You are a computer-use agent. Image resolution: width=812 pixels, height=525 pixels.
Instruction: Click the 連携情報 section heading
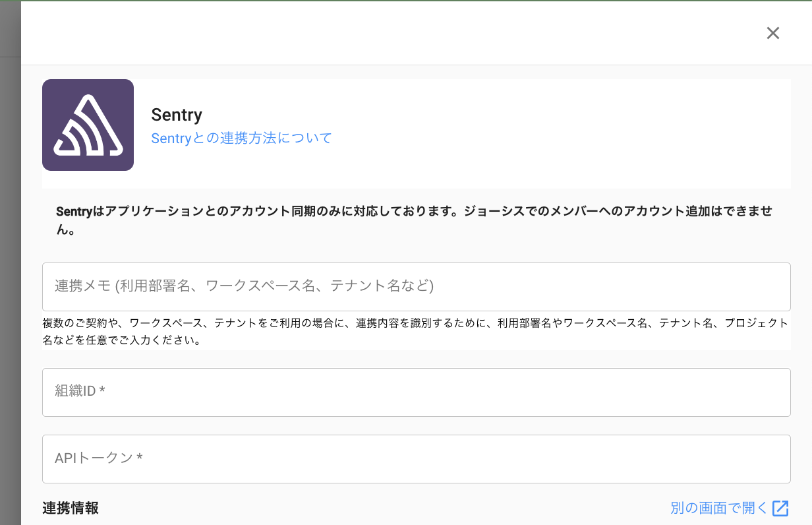point(71,508)
